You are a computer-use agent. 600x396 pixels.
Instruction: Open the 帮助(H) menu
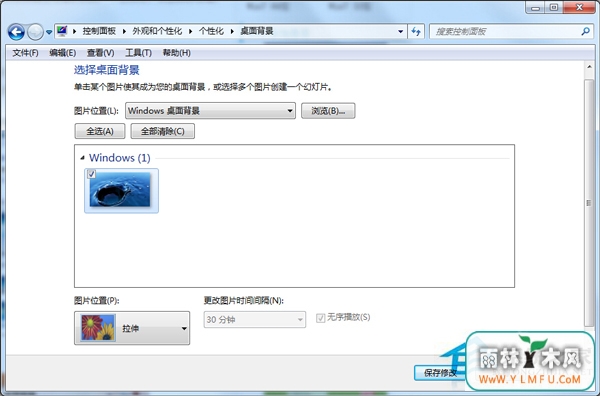coord(176,53)
